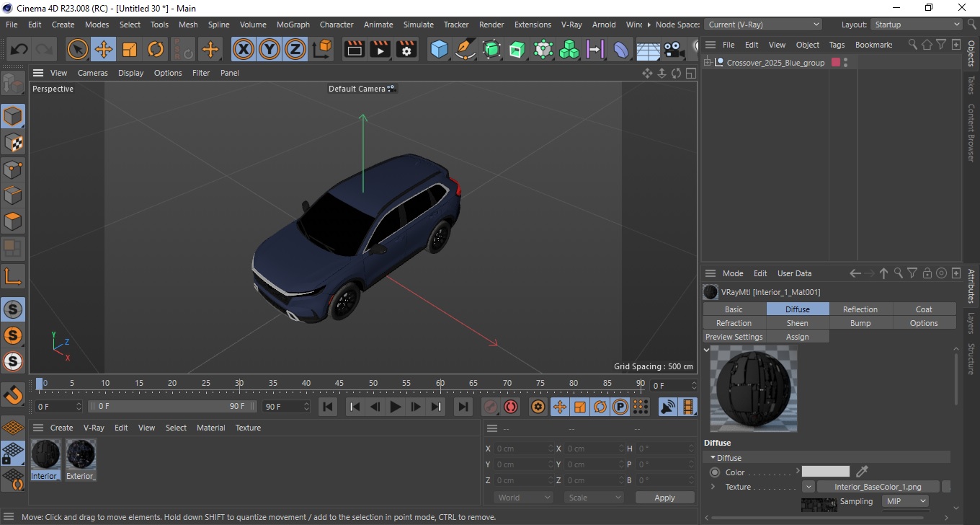Screen dimensions: 980x525
Task: Click the Undo arrow icon
Action: [x=19, y=50]
